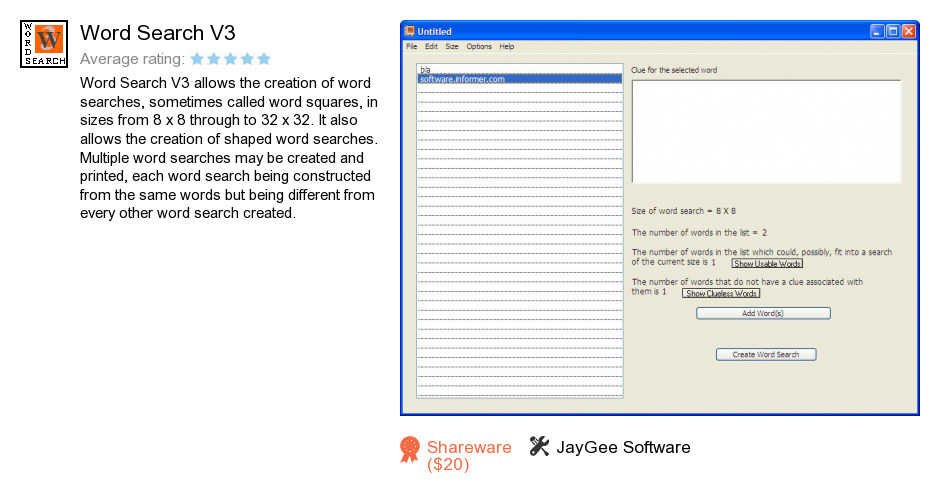This screenshot has height=500, width=940.
Task: Maximize the Untitled window
Action: 893,31
